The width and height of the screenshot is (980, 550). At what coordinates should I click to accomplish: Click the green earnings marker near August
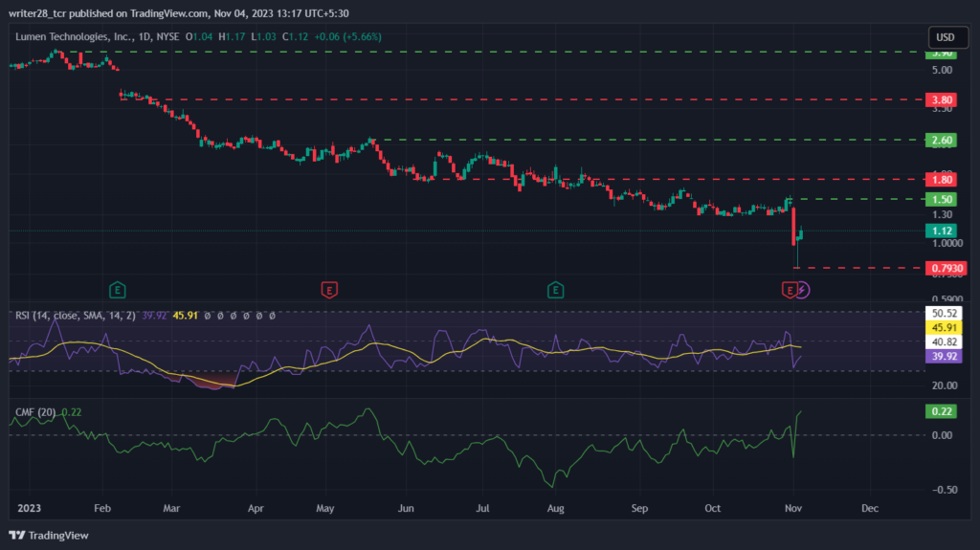point(556,290)
